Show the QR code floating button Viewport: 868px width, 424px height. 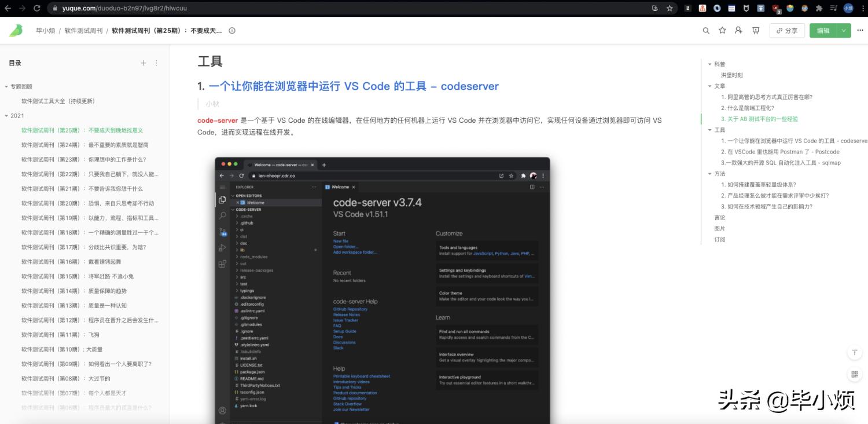pos(855,374)
